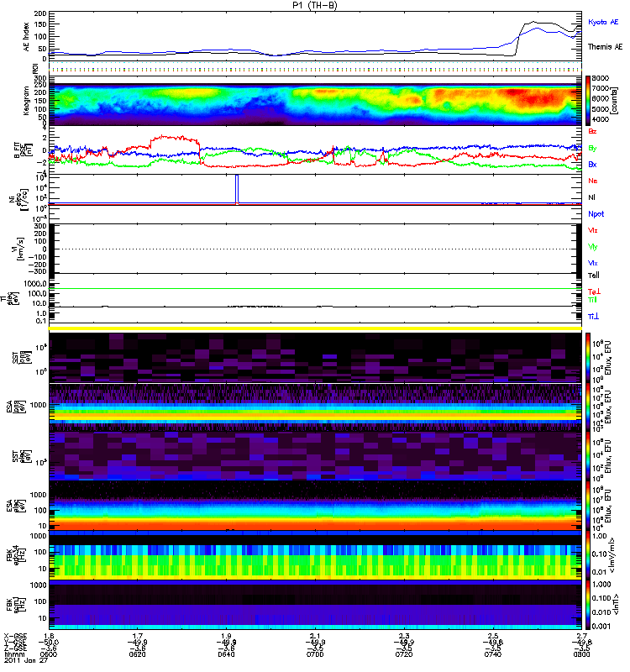The width and height of the screenshot is (630, 672).
Task: Select the red Bz legend entry
Action: (593, 132)
